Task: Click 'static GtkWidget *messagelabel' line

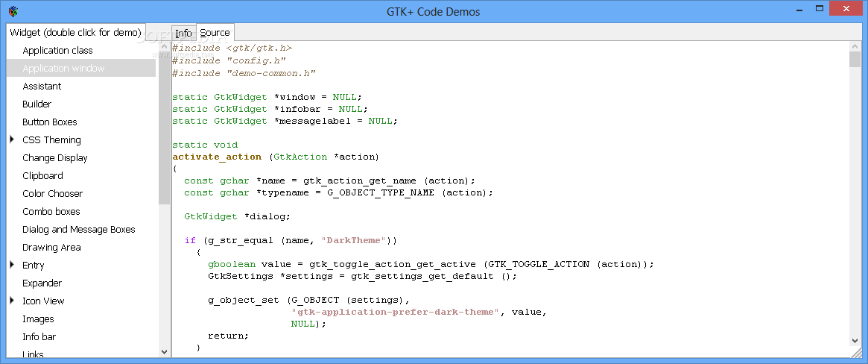Action: click(285, 121)
